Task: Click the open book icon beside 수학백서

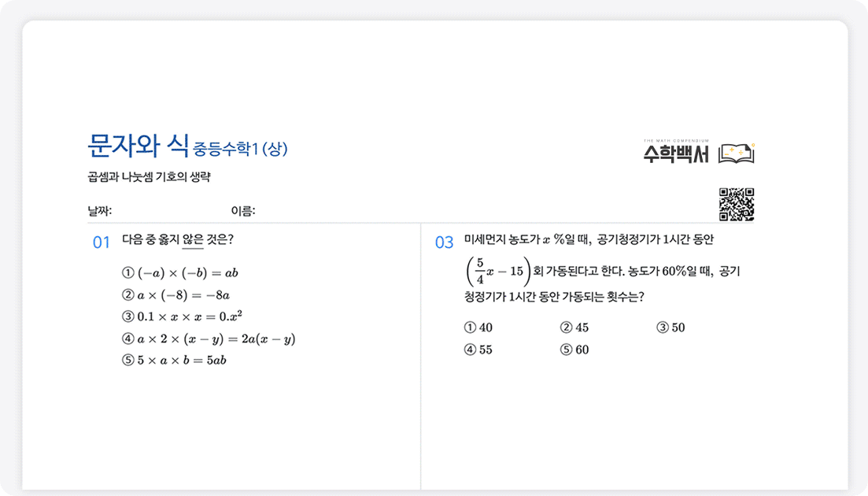Action: pyautogui.click(x=736, y=153)
